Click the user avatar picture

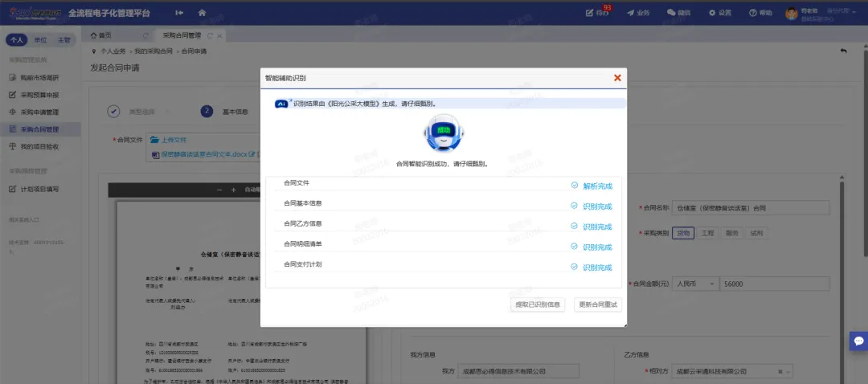791,14
